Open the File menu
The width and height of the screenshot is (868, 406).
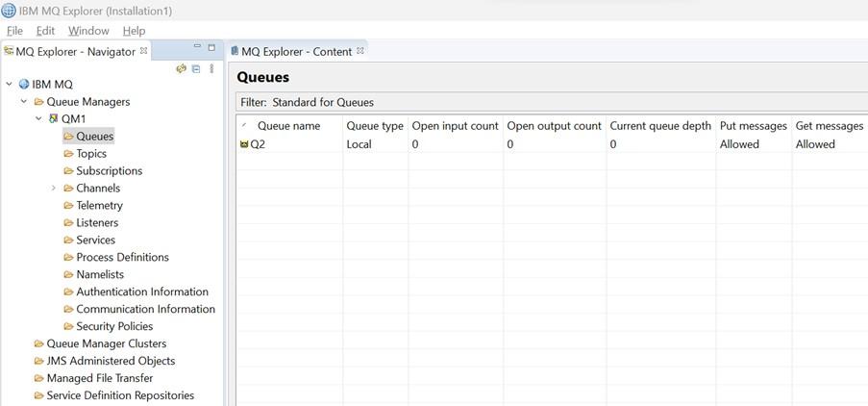pos(14,31)
